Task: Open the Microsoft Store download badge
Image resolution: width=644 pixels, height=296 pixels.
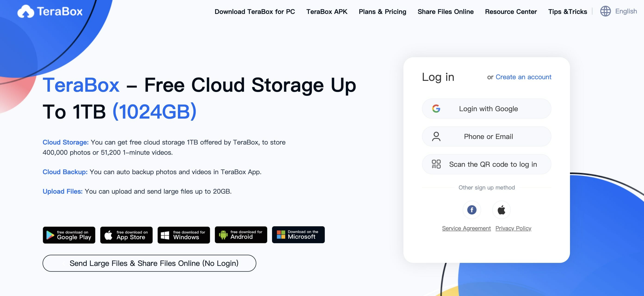Action: (298, 235)
